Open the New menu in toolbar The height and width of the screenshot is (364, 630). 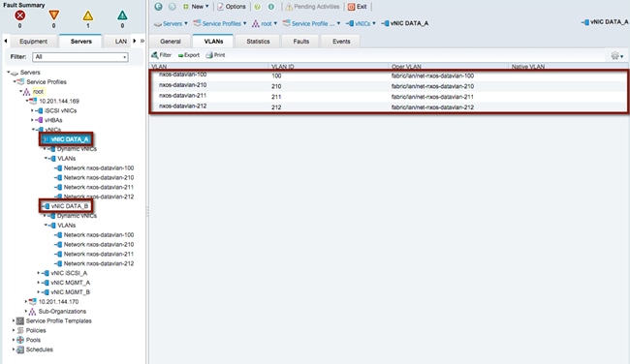coord(196,7)
